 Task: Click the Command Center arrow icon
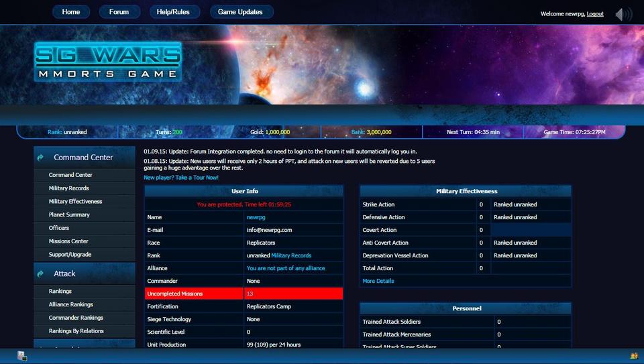(41, 158)
